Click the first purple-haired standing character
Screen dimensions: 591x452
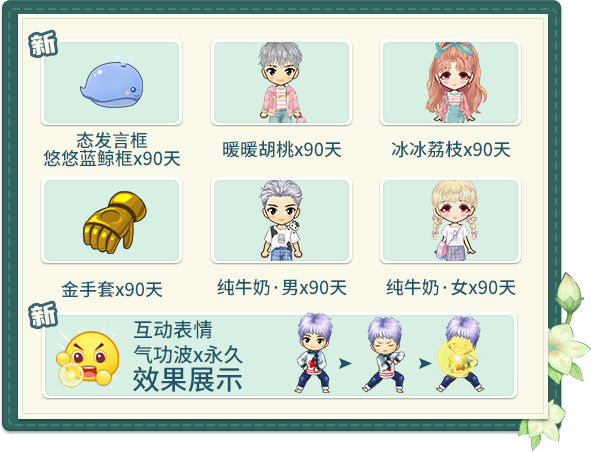tap(314, 353)
